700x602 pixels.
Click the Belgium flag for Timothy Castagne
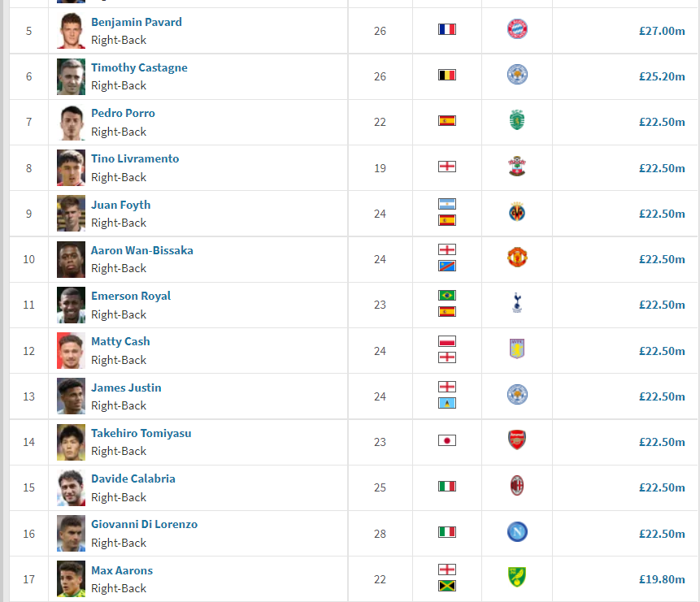(447, 75)
